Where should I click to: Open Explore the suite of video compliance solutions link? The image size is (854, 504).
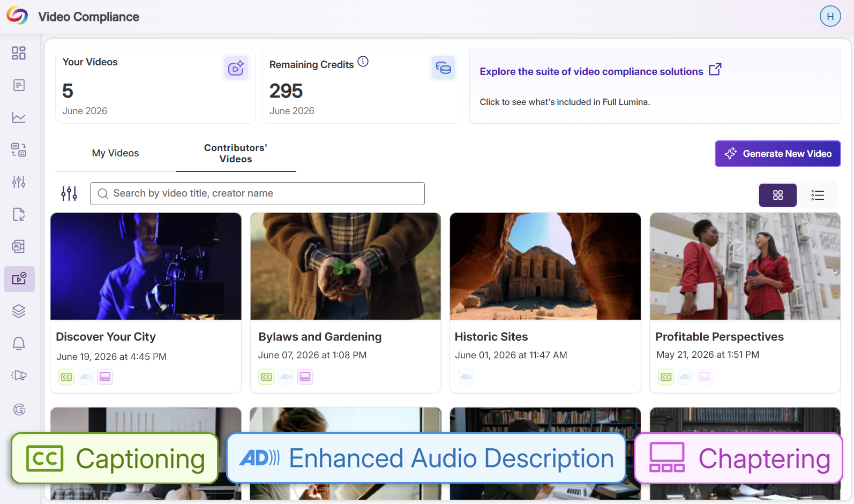pos(601,71)
